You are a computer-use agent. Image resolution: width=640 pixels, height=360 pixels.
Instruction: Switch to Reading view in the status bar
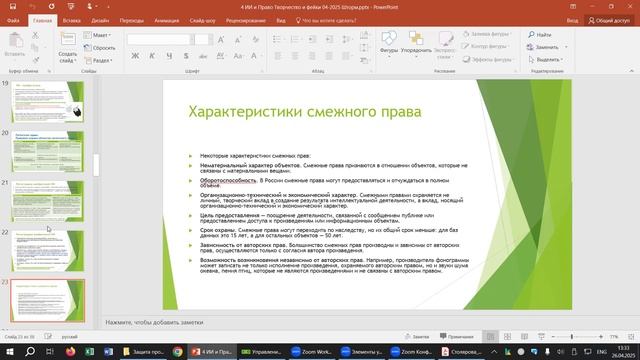click(524, 337)
